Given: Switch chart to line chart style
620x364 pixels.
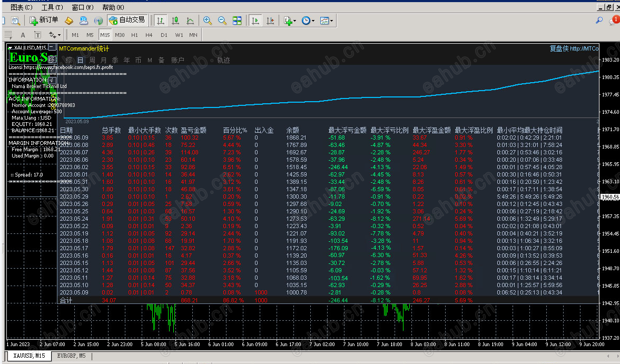Looking at the screenshot, I should [x=190, y=21].
